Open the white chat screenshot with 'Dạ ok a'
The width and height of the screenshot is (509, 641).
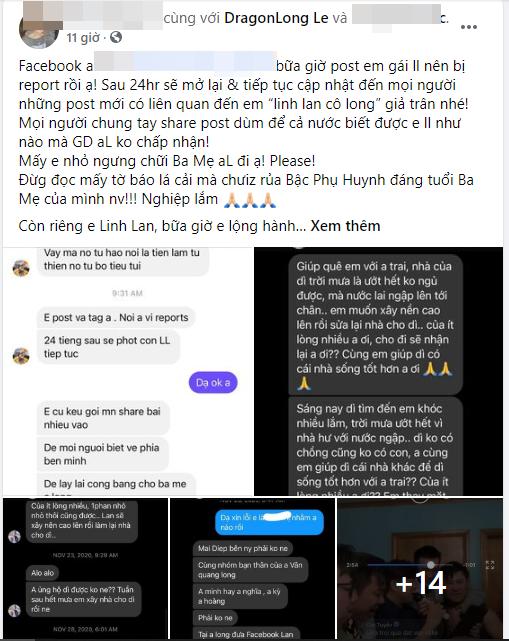(127, 371)
